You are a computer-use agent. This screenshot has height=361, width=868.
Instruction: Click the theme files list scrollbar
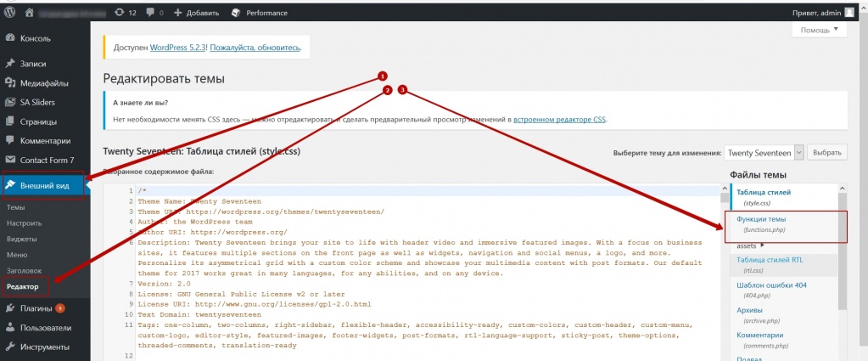coord(843,250)
